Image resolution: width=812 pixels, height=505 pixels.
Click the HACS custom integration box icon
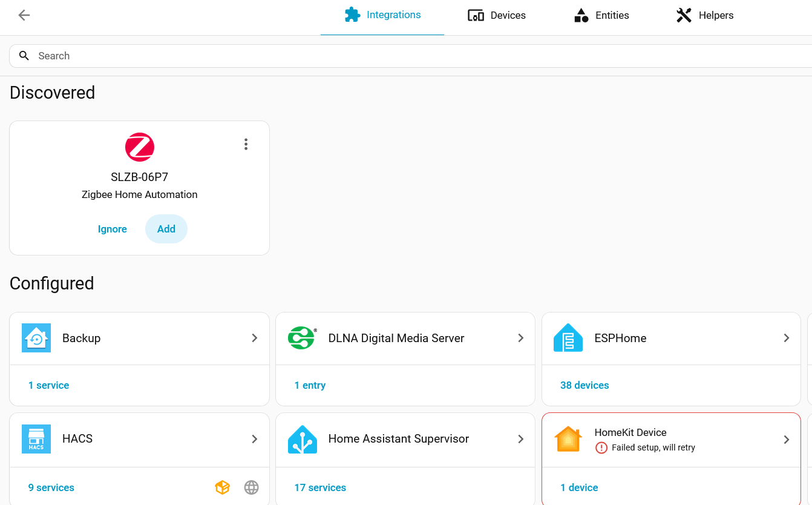pos(223,487)
